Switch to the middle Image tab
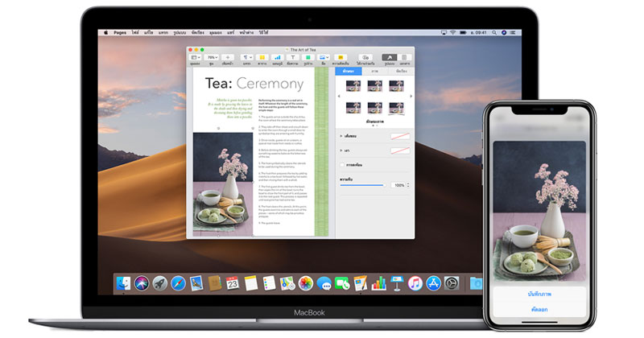Image resolution: width=644 pixels, height=338 pixels. 374,72
